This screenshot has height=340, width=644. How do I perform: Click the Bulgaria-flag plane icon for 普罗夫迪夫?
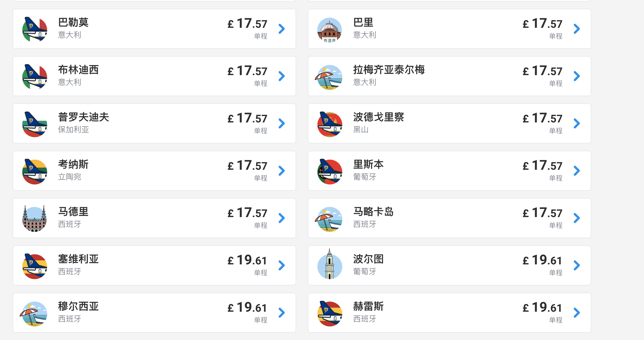tap(34, 124)
